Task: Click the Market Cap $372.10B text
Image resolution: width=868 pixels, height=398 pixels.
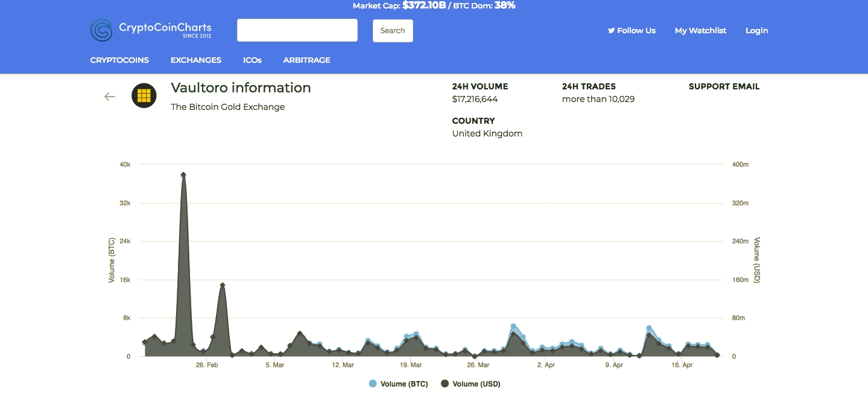Action: (x=399, y=5)
